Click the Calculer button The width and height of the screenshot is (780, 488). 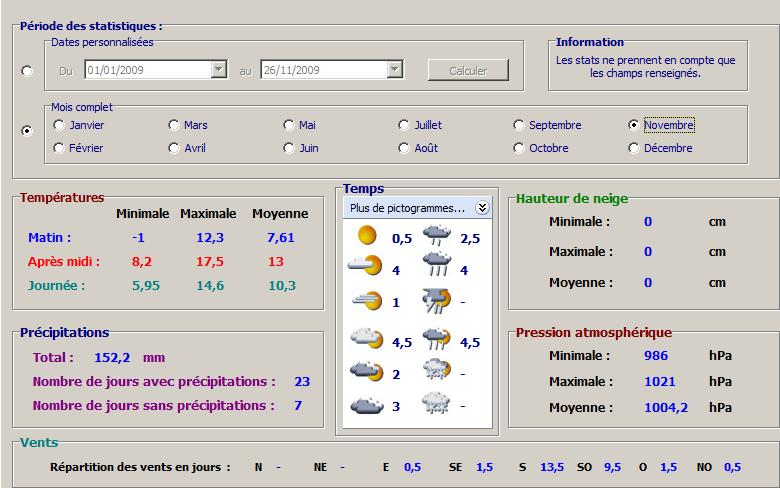(468, 70)
